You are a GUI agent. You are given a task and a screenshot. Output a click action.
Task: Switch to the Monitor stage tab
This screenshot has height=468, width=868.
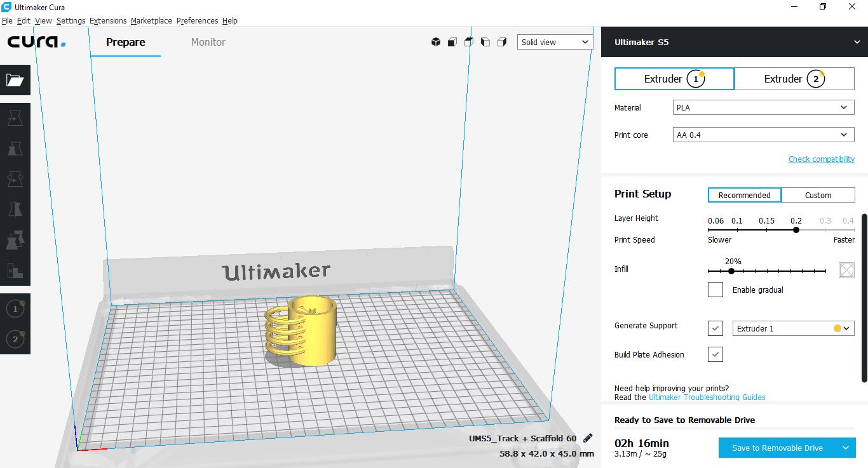coord(208,42)
